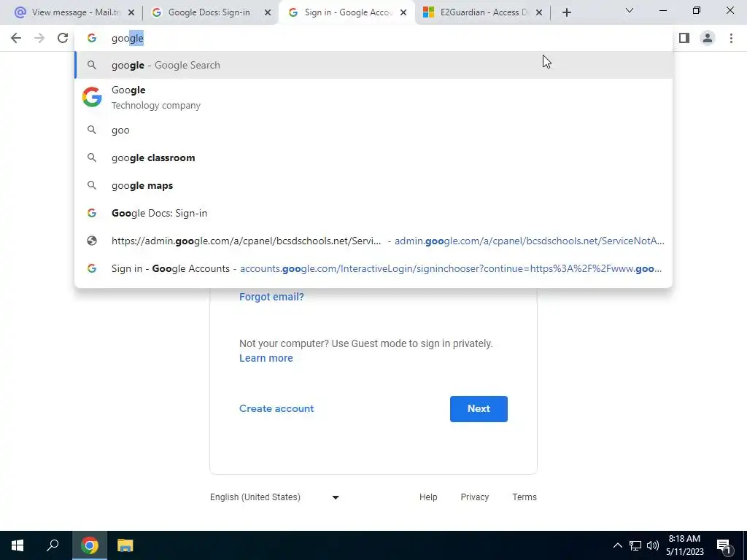Screen dimensions: 747x560
Task: Open the admin.google.com cpanel suggestion
Action: pos(374,241)
